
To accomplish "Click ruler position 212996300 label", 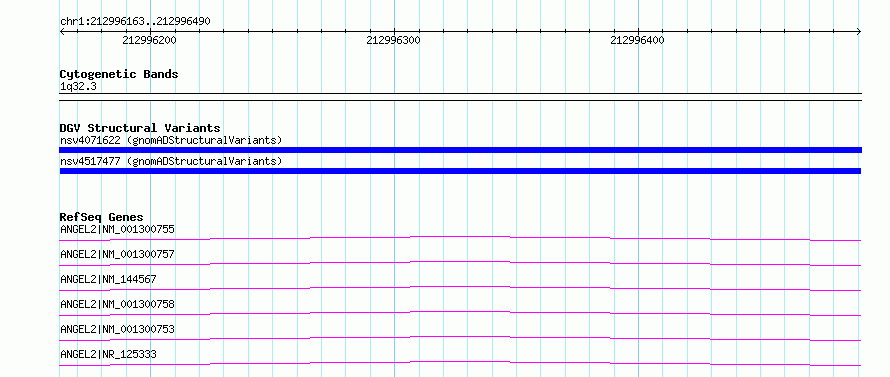I will (393, 40).
